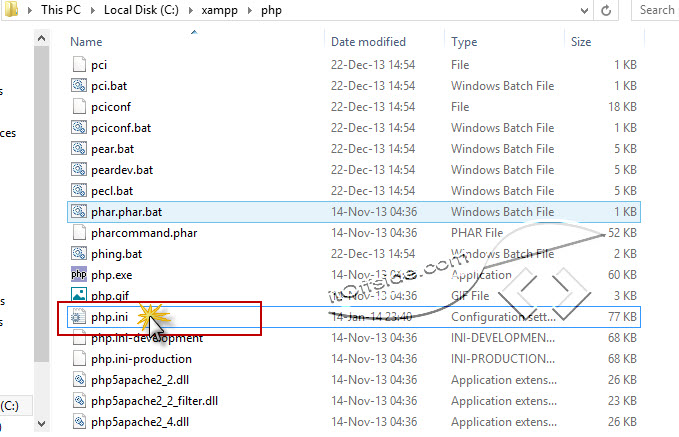Click the 77 KB size of php.ini
Viewport: 679px width, 437px height.
[622, 317]
